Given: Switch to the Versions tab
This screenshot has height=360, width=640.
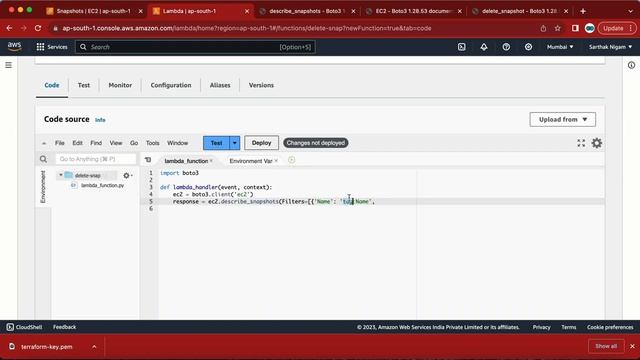Looking at the screenshot, I should tap(261, 85).
